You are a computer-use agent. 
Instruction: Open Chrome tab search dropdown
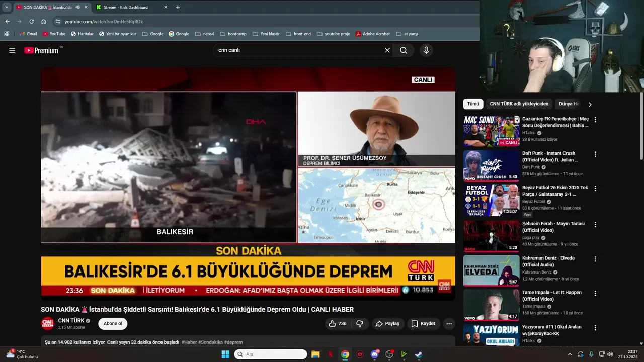pyautogui.click(x=7, y=7)
